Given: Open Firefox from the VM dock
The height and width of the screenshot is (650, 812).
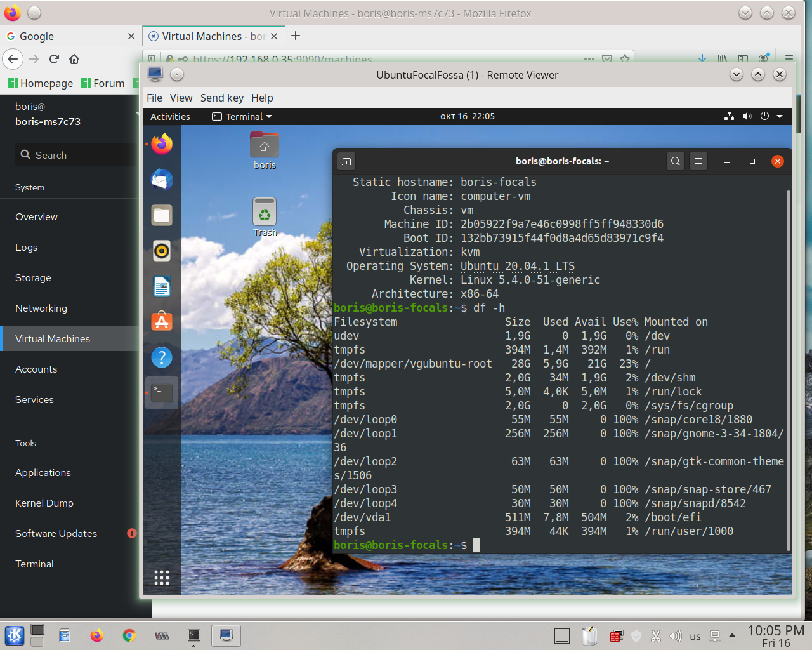Looking at the screenshot, I should [x=161, y=144].
